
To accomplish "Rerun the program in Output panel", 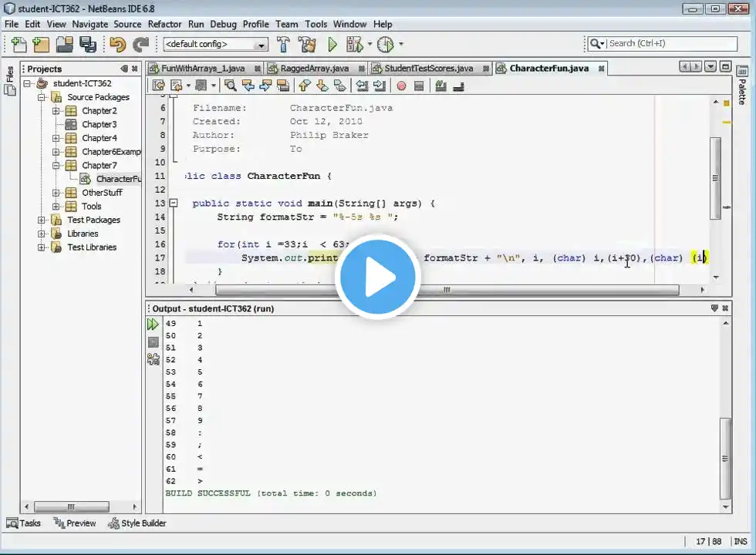I will click(x=153, y=325).
